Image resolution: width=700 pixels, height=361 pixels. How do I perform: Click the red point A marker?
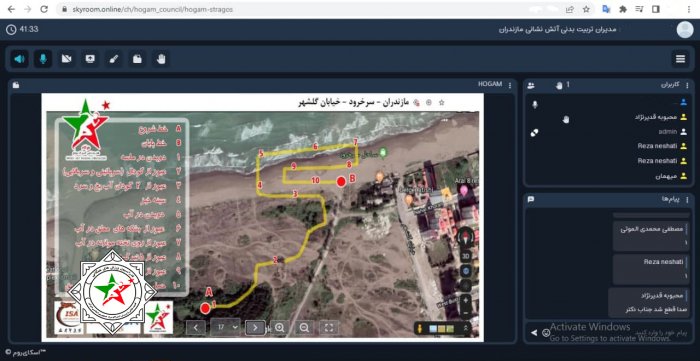click(205, 308)
